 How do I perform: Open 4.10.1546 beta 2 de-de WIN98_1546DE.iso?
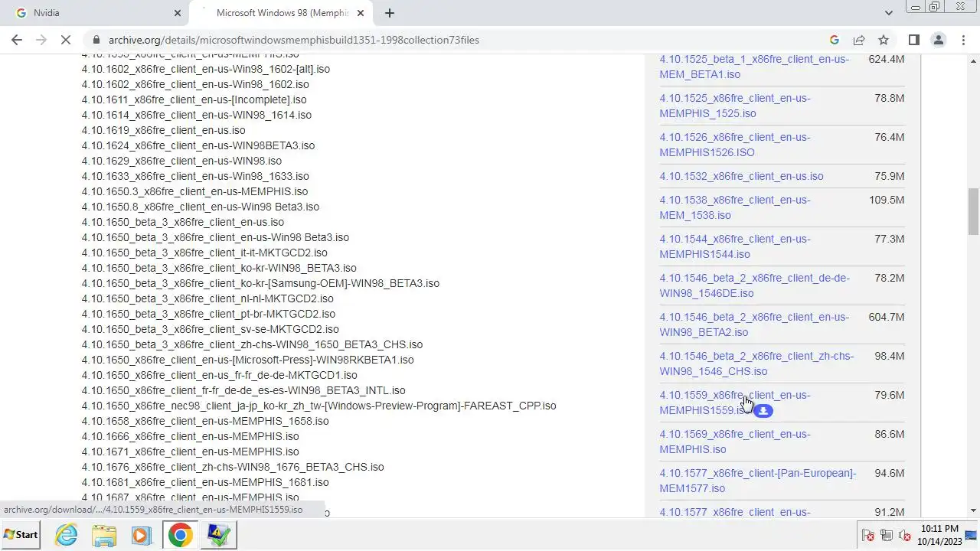coord(754,285)
